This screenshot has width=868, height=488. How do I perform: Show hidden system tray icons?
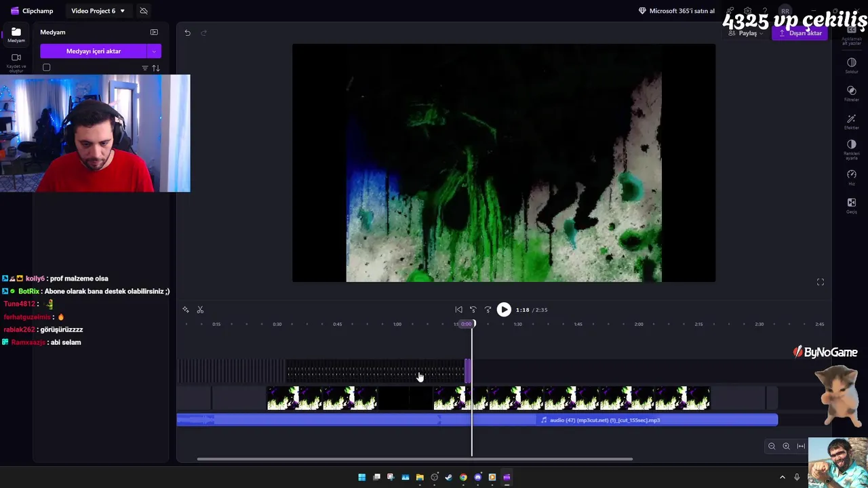click(782, 477)
